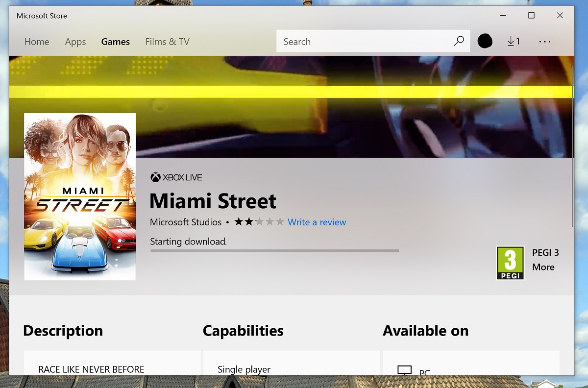Viewport: 588px width, 388px height.
Task: Click the Microsoft Studios publisher name
Action: click(186, 222)
